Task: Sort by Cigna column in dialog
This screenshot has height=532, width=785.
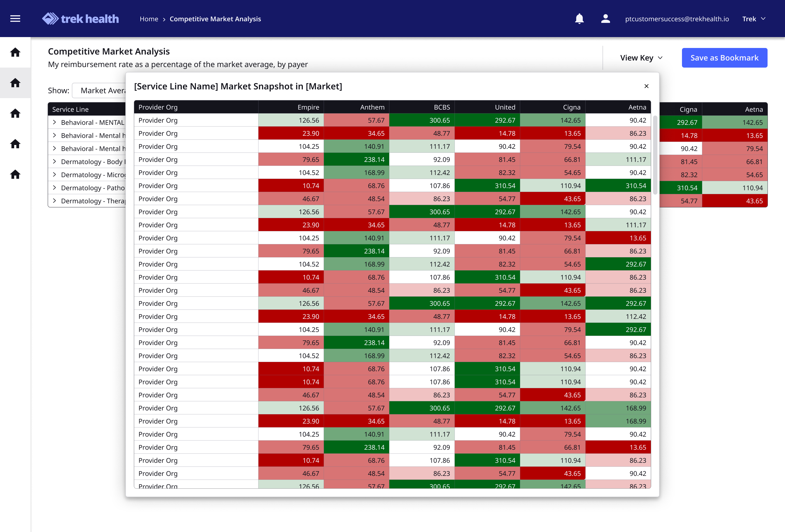Action: click(552, 107)
